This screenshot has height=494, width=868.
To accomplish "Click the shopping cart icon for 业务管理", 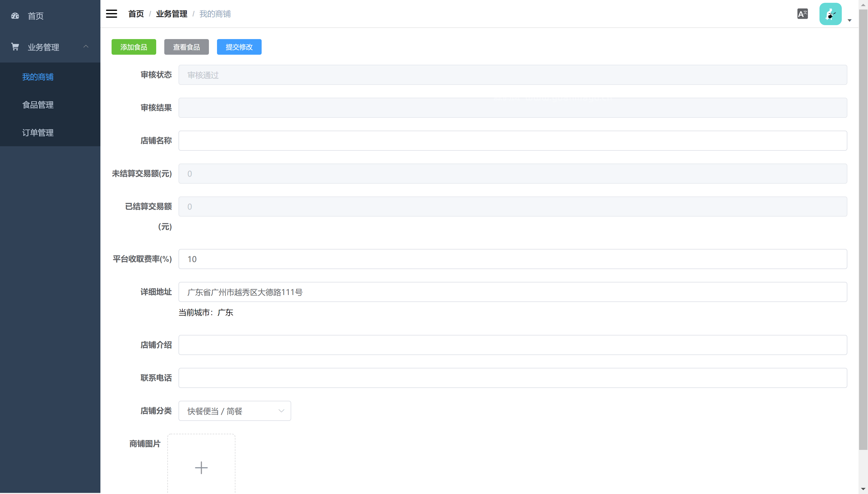I will 15,47.
